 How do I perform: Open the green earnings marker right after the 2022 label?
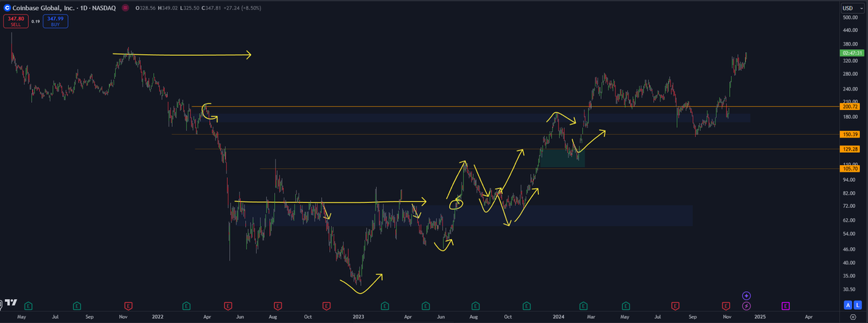187,306
